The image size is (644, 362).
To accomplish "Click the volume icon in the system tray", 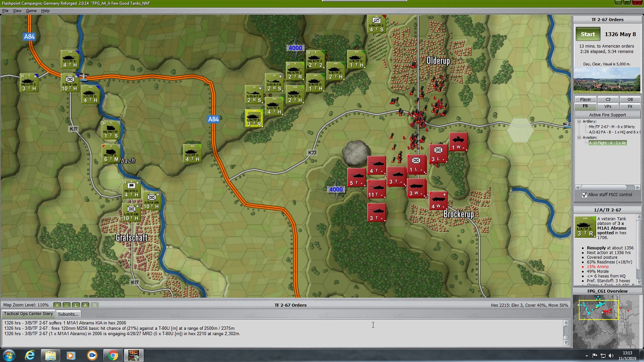I will [610, 355].
